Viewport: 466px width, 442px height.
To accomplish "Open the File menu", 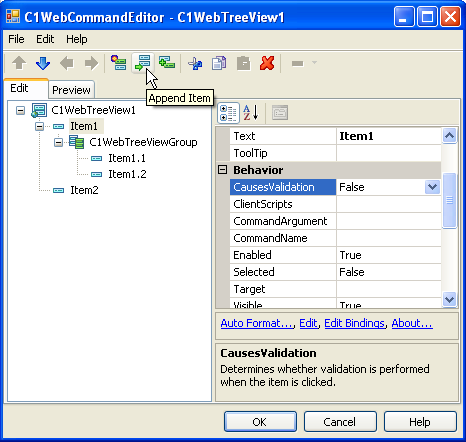I will [16, 39].
